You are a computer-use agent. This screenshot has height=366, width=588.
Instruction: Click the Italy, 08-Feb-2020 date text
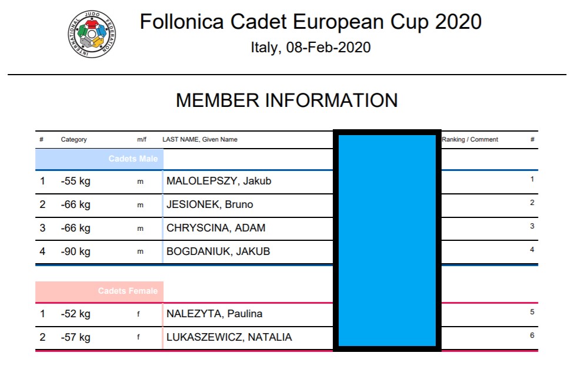(x=310, y=48)
